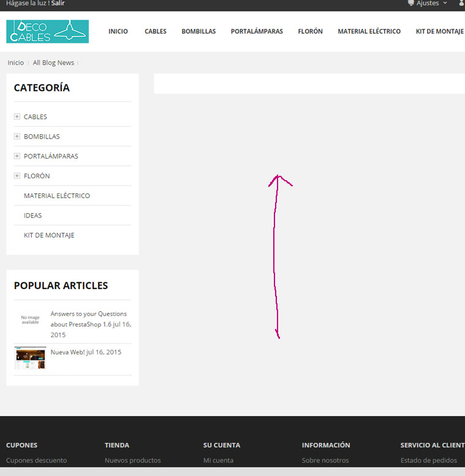Click All Blog News breadcrumb

(x=53, y=62)
